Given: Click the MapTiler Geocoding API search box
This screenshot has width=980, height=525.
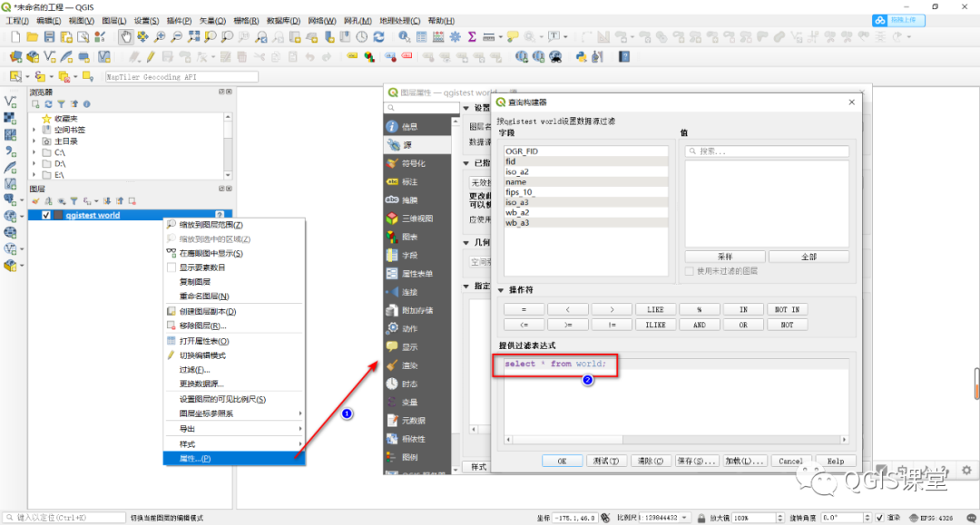Looking at the screenshot, I should pyautogui.click(x=181, y=77).
